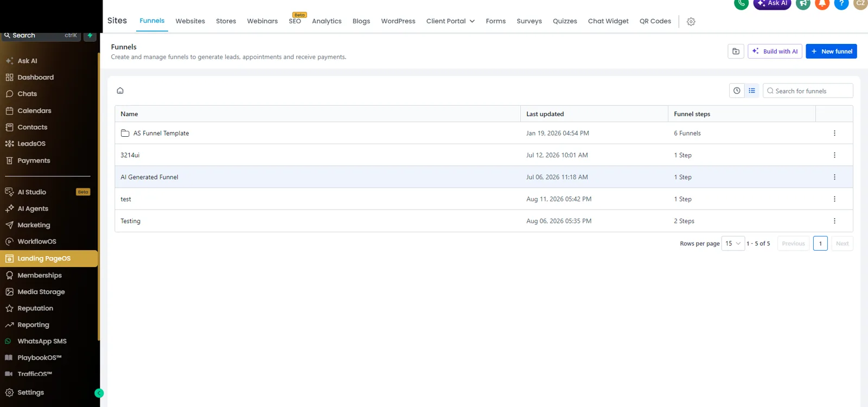Expand the Client Portal dropdown
Screen dimensions: 868x407
coord(450,21)
